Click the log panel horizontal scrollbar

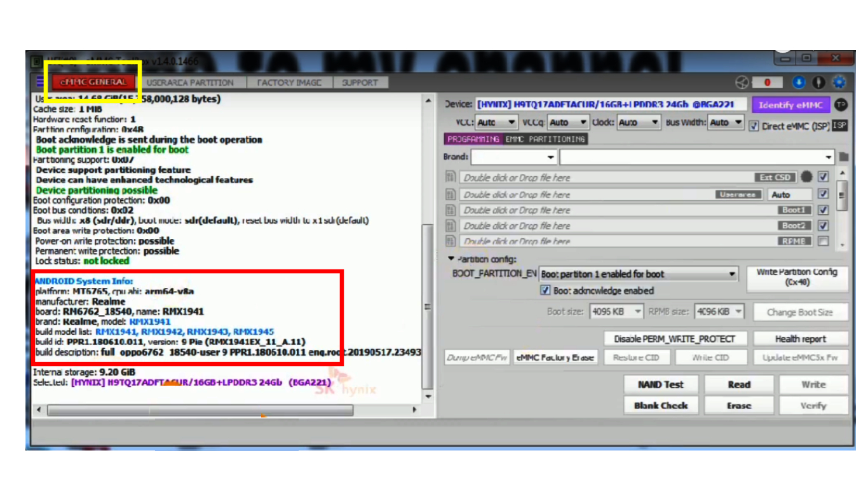(x=199, y=410)
